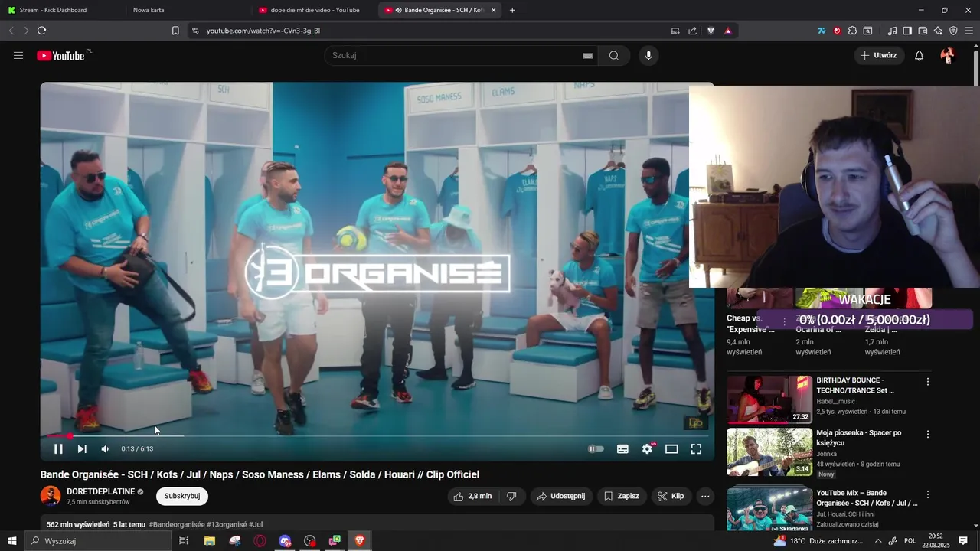Bookmark this page icon
The height and width of the screenshot is (551, 980).
pyautogui.click(x=175, y=31)
